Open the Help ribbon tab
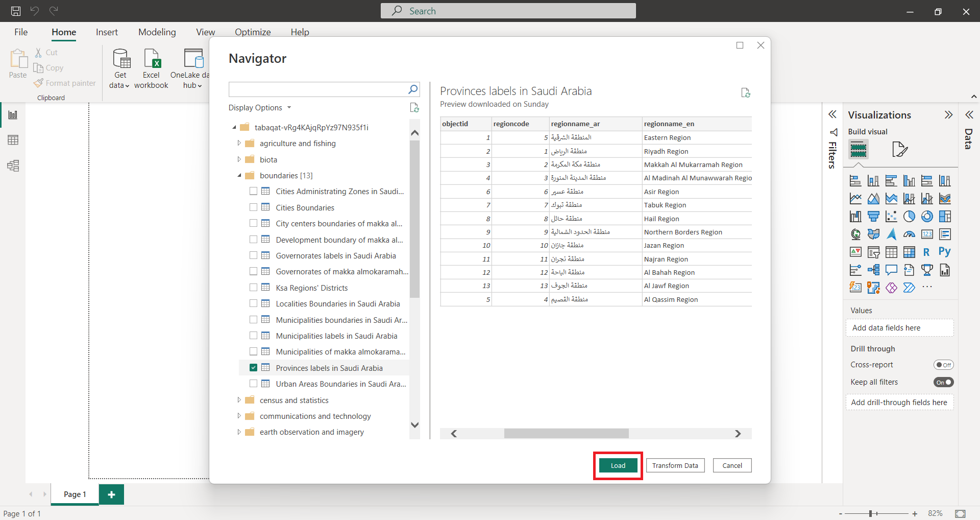Image resolution: width=980 pixels, height=520 pixels. (300, 32)
